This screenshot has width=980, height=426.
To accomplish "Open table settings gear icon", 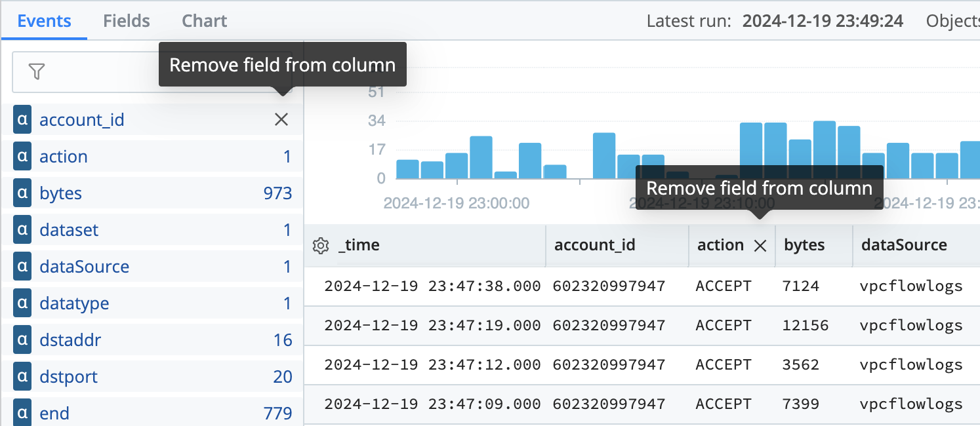I will (320, 246).
